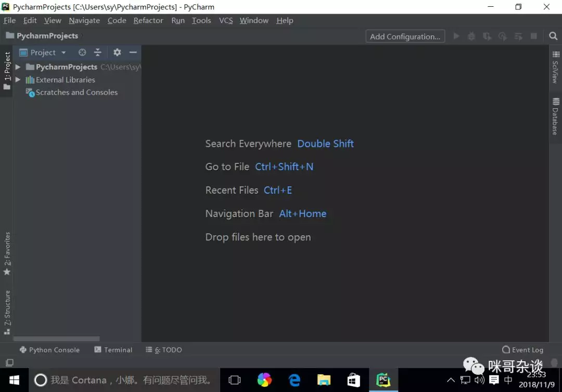
Task: Open the Tools menu
Action: pyautogui.click(x=201, y=20)
